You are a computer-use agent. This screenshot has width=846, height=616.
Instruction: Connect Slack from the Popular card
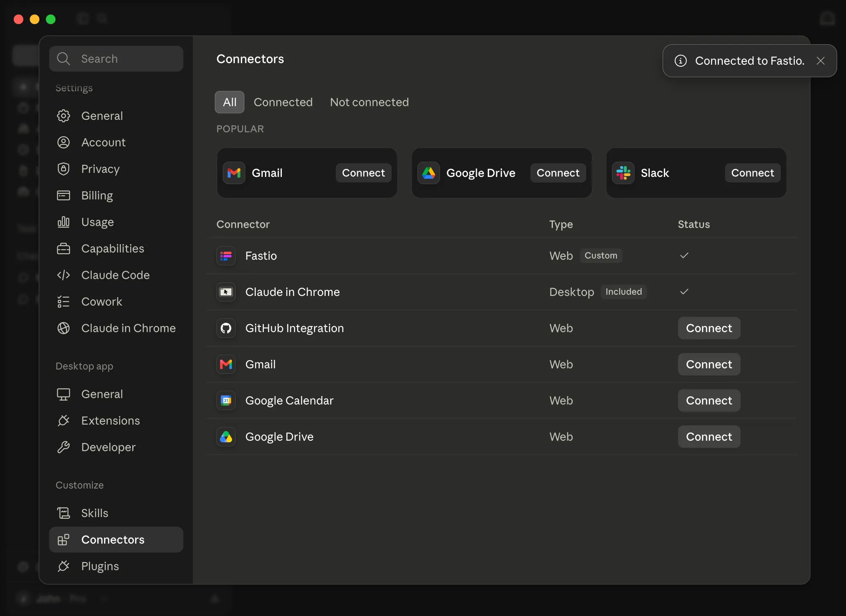click(753, 173)
